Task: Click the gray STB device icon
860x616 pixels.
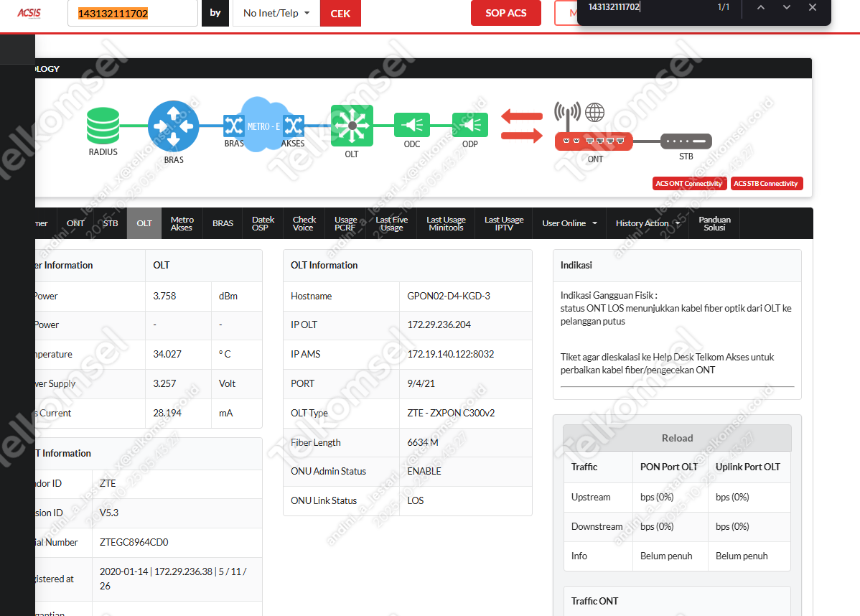Action: [x=686, y=141]
